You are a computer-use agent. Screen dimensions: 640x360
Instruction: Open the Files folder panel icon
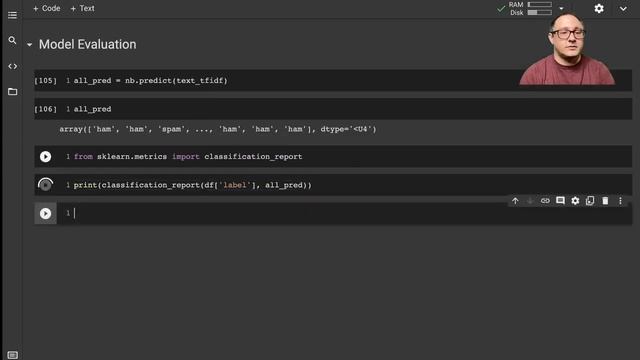[12, 91]
